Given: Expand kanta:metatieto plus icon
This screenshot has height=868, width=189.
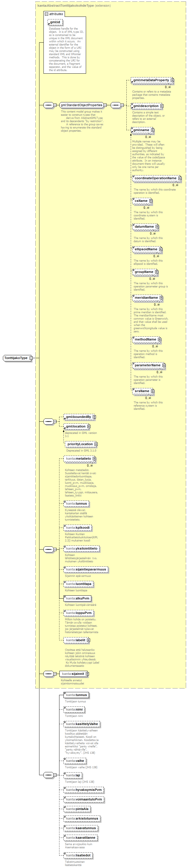Looking at the screenshot, I should pos(94,459).
